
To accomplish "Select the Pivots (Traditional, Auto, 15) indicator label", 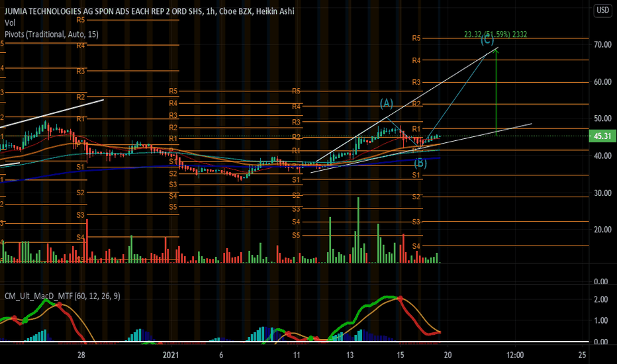I will [x=52, y=34].
